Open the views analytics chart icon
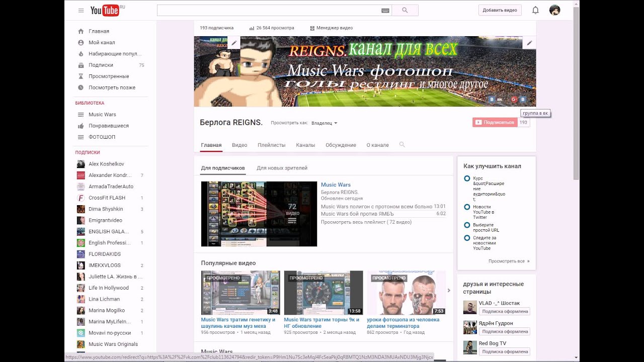Screen dimensions: 644x362 click(x=252, y=28)
